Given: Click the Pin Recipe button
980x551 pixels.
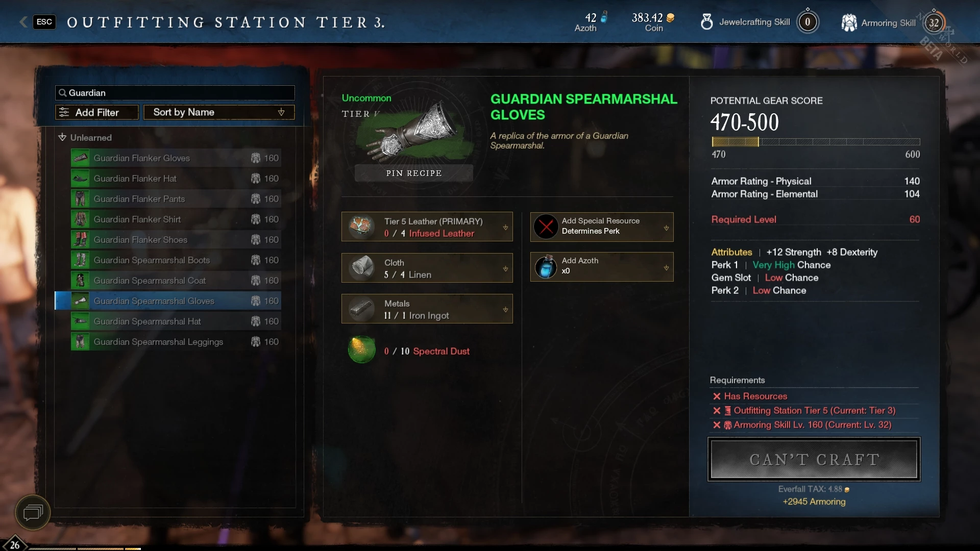Looking at the screenshot, I should click(414, 173).
